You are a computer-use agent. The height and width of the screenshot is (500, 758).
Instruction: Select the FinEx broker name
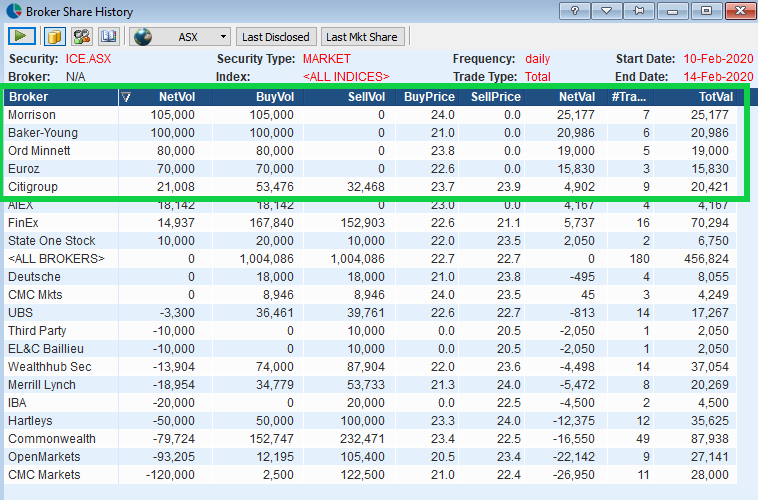(x=23, y=223)
